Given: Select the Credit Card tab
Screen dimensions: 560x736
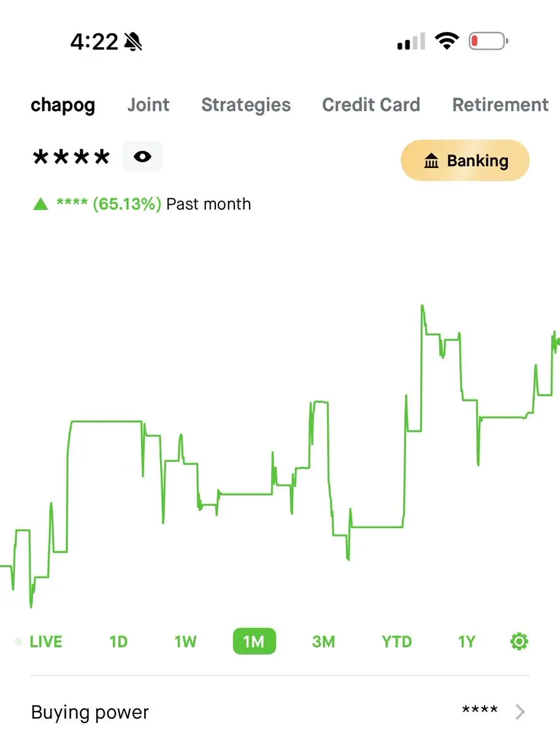Looking at the screenshot, I should [x=371, y=105].
